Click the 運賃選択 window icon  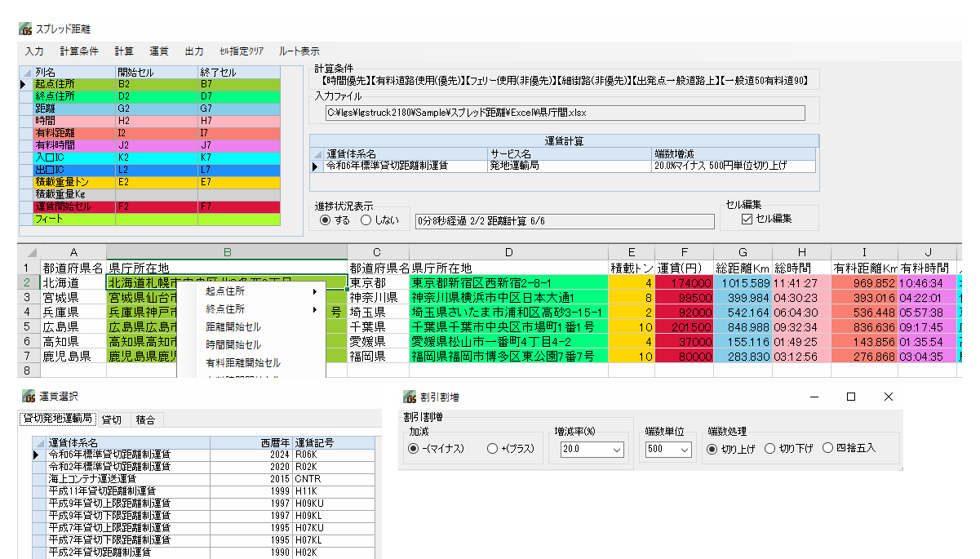click(27, 397)
